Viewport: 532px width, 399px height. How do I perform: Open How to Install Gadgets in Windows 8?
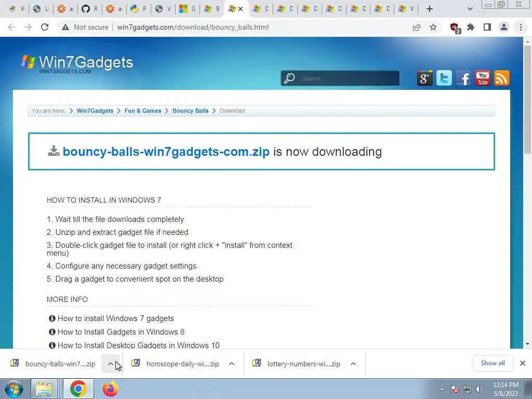121,332
